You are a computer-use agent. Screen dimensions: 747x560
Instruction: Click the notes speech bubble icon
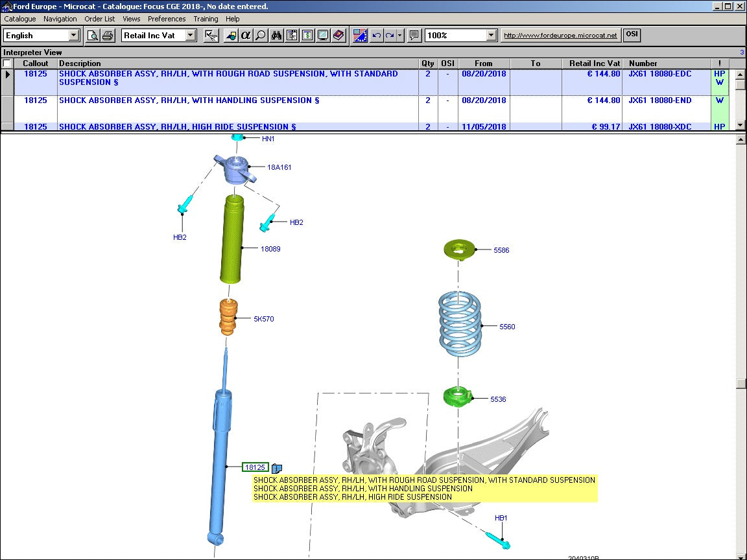(x=414, y=35)
